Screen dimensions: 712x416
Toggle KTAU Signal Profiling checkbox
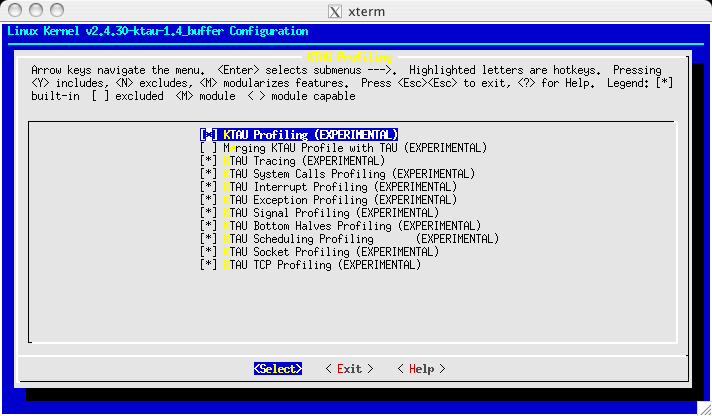click(208, 213)
